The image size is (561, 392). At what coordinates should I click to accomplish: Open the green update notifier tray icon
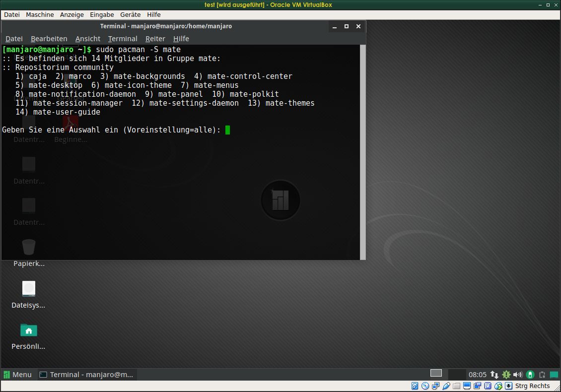point(506,375)
